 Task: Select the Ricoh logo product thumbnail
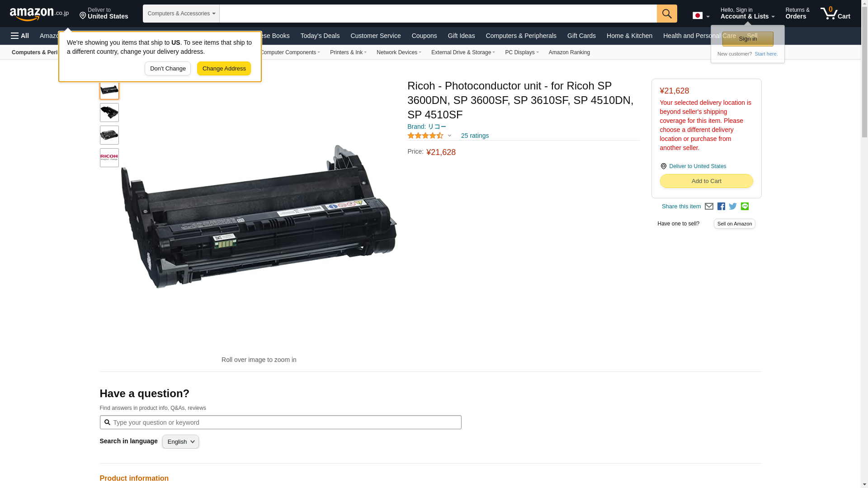109,158
